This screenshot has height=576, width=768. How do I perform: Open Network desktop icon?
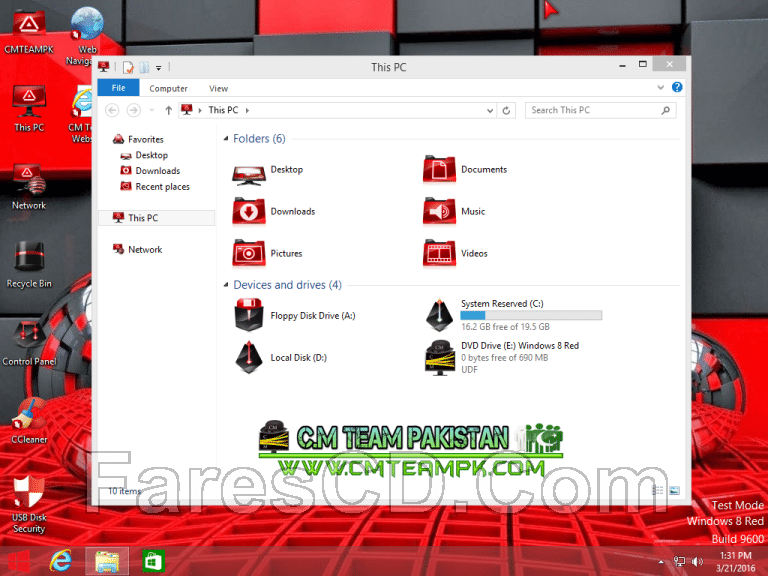pyautogui.click(x=29, y=188)
